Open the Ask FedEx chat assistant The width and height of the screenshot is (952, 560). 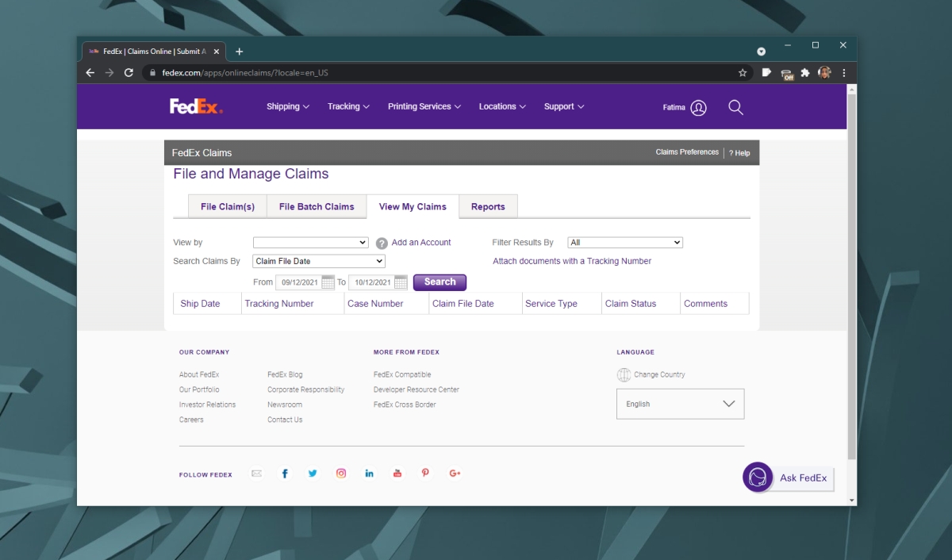tap(789, 478)
